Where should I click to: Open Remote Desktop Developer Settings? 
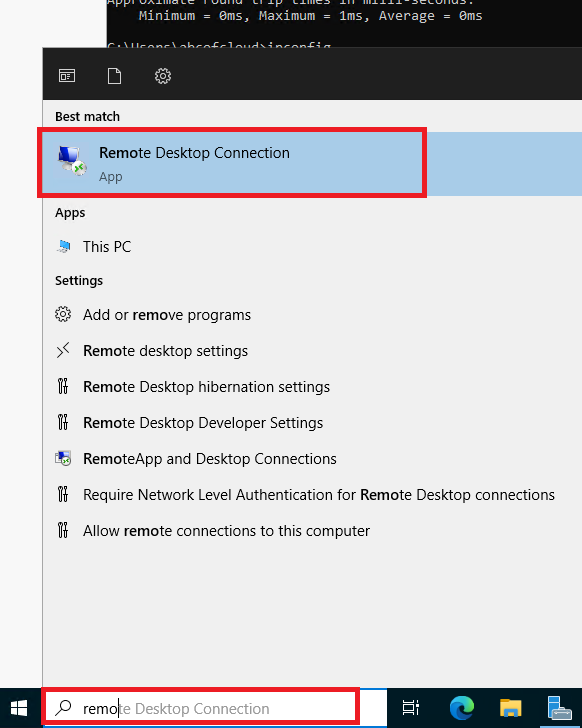[312, 422]
